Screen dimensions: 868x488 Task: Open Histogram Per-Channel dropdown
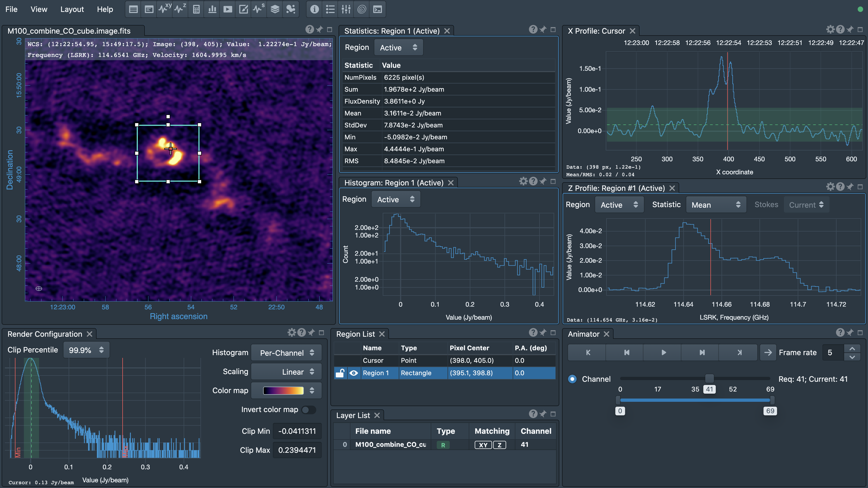(x=286, y=353)
